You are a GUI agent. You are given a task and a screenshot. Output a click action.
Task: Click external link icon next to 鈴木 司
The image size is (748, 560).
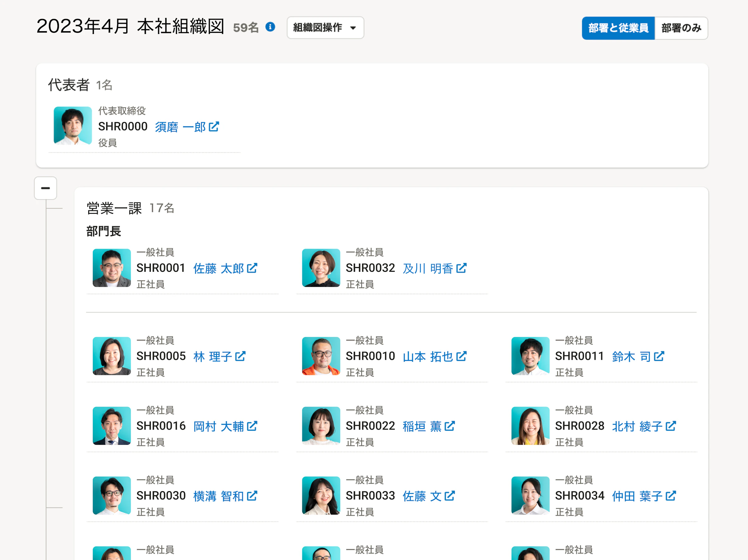(659, 356)
